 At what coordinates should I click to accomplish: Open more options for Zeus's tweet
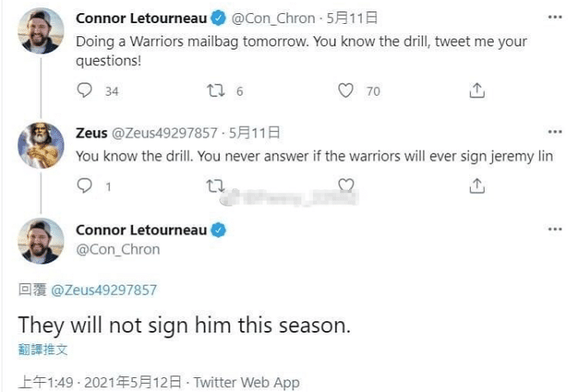point(552,132)
